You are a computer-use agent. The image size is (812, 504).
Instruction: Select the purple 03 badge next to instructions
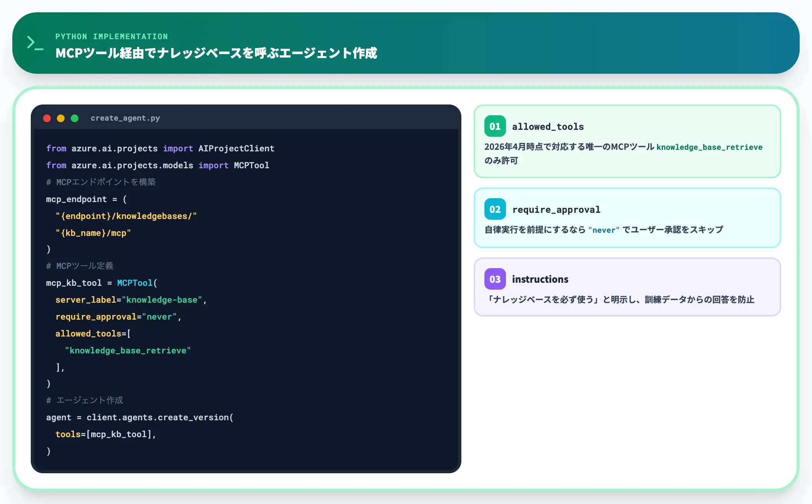click(x=495, y=279)
